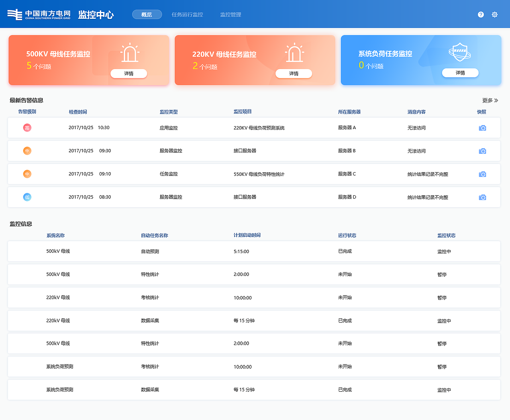
Task: Open the settings gear icon
Action: [494, 14]
